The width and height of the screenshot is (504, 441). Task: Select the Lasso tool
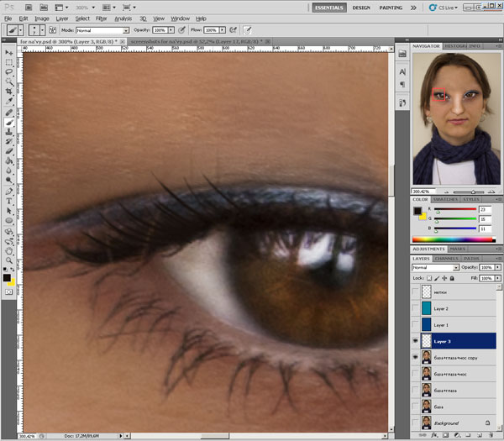coord(9,71)
